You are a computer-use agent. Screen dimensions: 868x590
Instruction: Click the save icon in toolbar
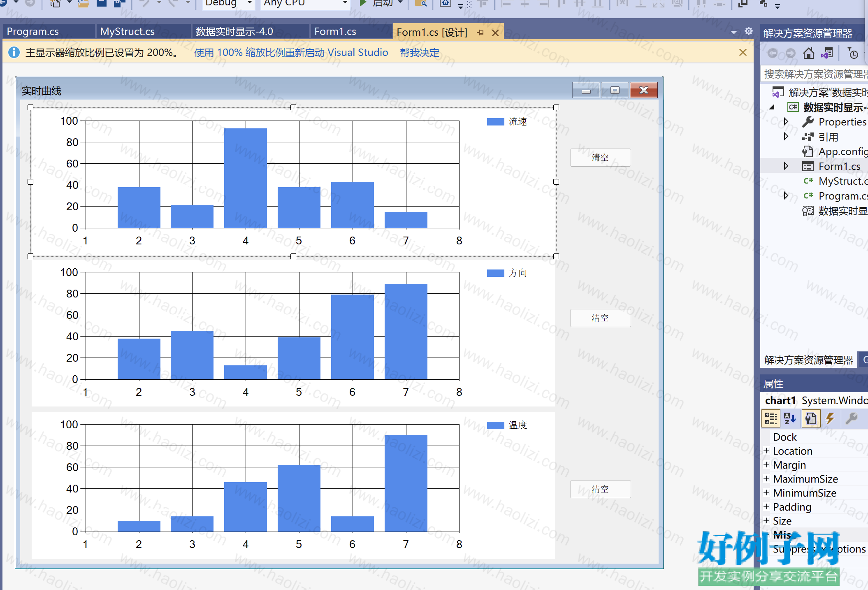point(101,3)
